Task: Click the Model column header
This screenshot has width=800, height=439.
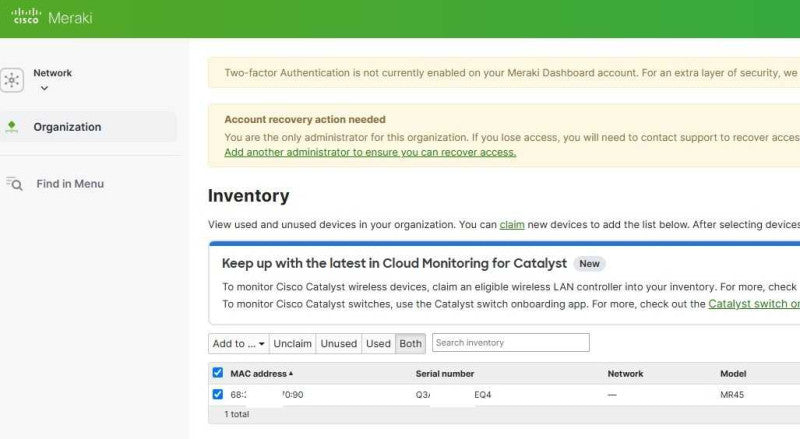Action: coord(733,374)
